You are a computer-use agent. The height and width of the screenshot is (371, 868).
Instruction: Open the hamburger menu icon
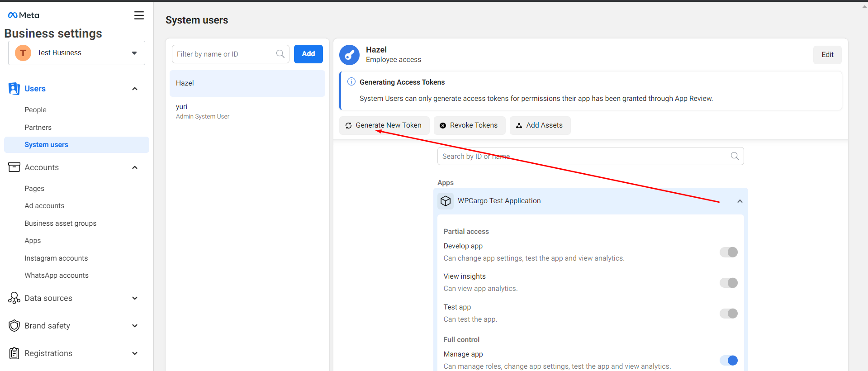pyautogui.click(x=139, y=15)
